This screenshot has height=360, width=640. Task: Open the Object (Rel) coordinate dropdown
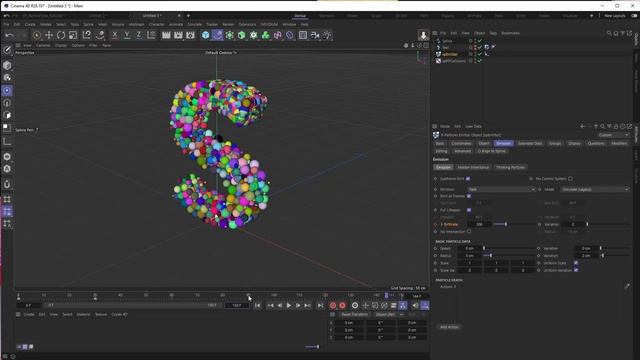coord(389,315)
